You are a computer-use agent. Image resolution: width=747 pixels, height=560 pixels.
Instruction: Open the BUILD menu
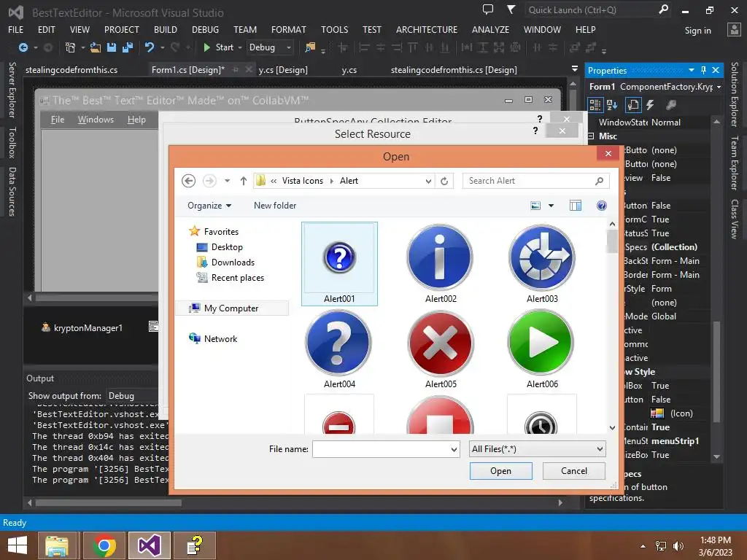(166, 29)
